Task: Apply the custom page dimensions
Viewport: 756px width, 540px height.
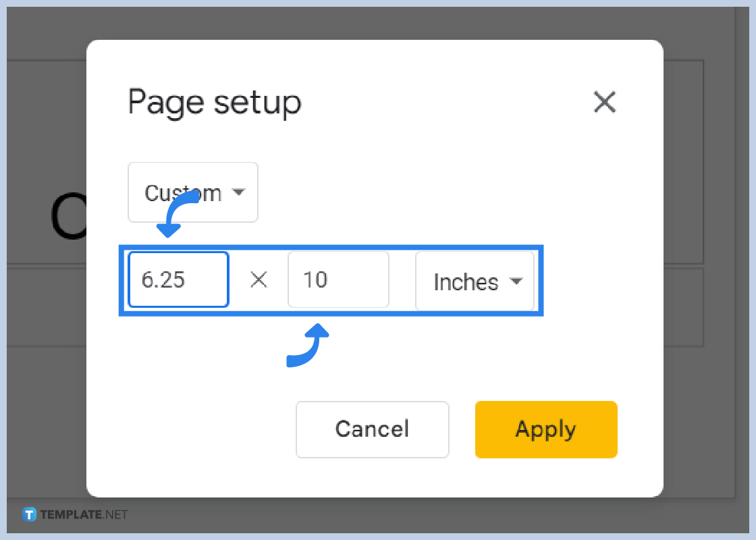Action: [x=546, y=429]
